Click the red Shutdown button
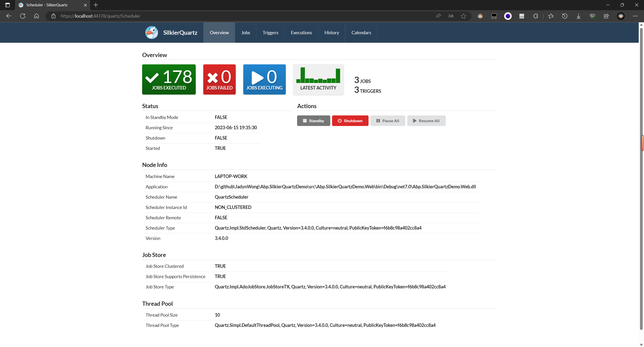Image resolution: width=644 pixels, height=347 pixels. pyautogui.click(x=350, y=121)
